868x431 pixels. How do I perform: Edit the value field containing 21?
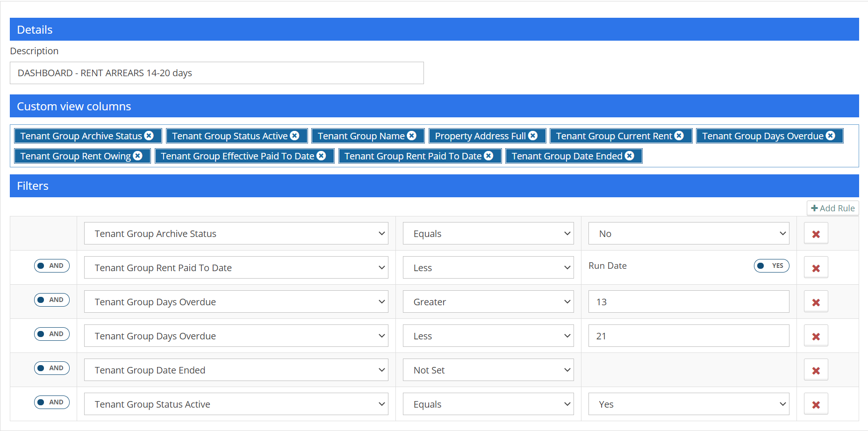[x=689, y=336]
